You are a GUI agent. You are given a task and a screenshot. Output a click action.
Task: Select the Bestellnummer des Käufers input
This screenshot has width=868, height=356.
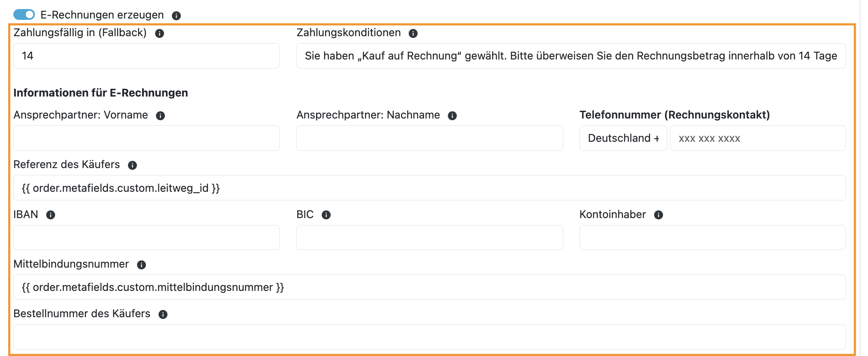pyautogui.click(x=430, y=337)
